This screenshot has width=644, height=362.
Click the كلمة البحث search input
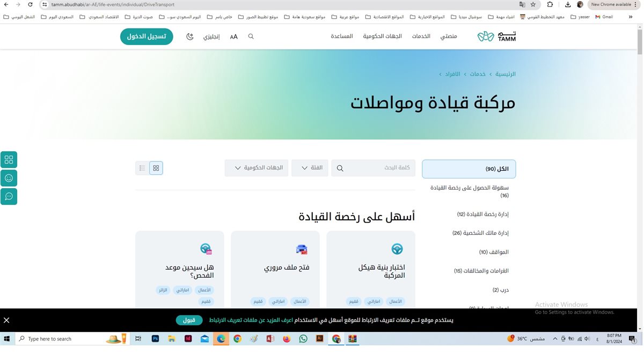[x=373, y=168]
